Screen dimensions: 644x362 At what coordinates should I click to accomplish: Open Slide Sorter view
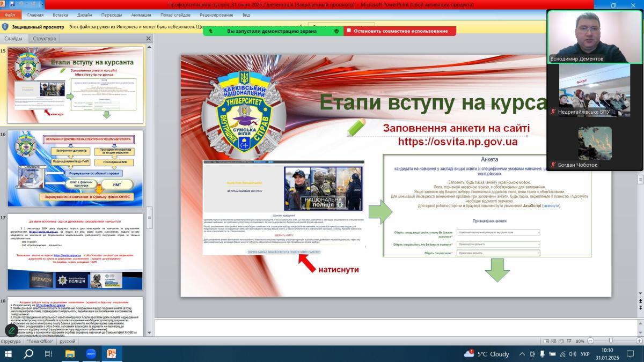553,341
